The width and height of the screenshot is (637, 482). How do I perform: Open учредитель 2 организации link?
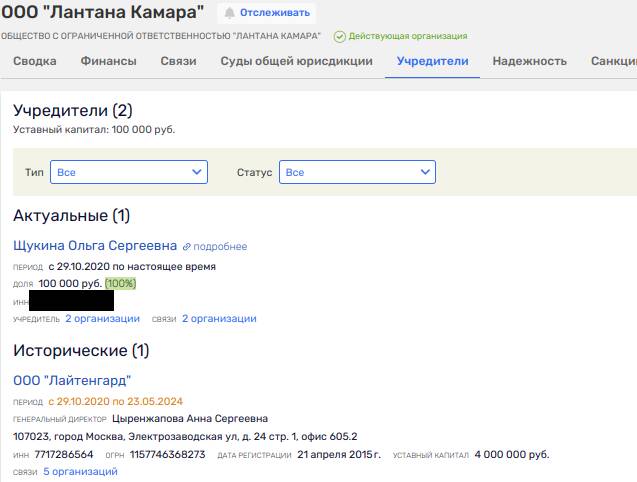click(102, 319)
